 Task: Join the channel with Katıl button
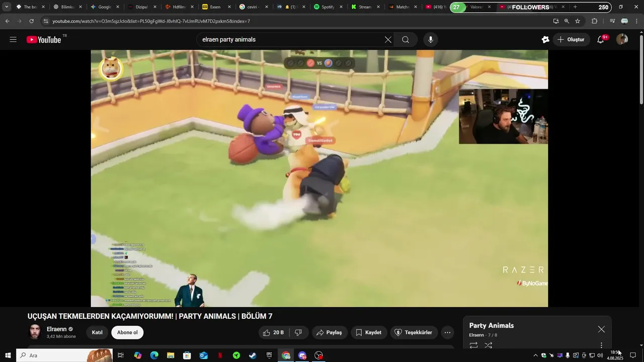pos(97,332)
